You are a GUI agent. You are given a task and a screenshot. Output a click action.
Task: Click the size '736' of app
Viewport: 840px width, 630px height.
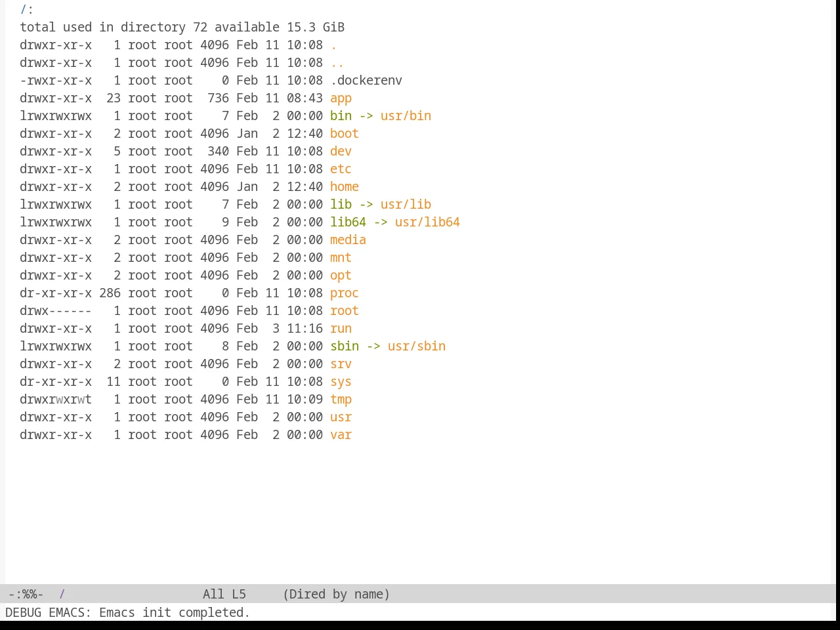(218, 98)
